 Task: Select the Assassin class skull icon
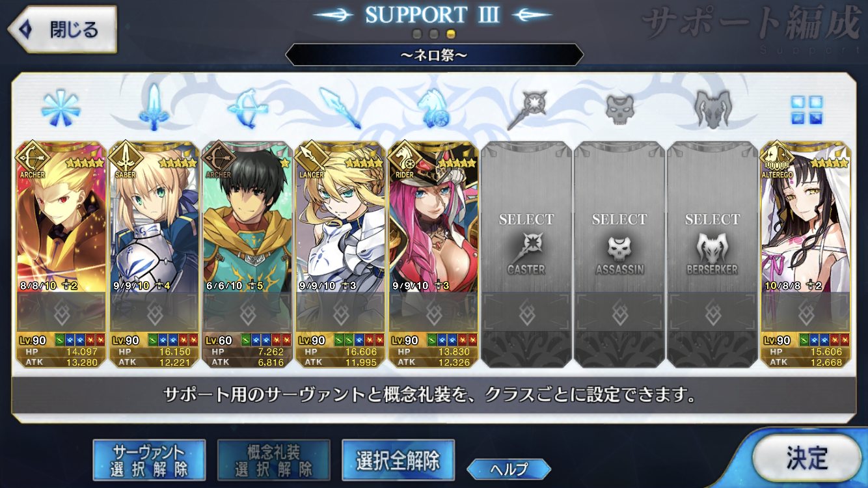(x=619, y=108)
